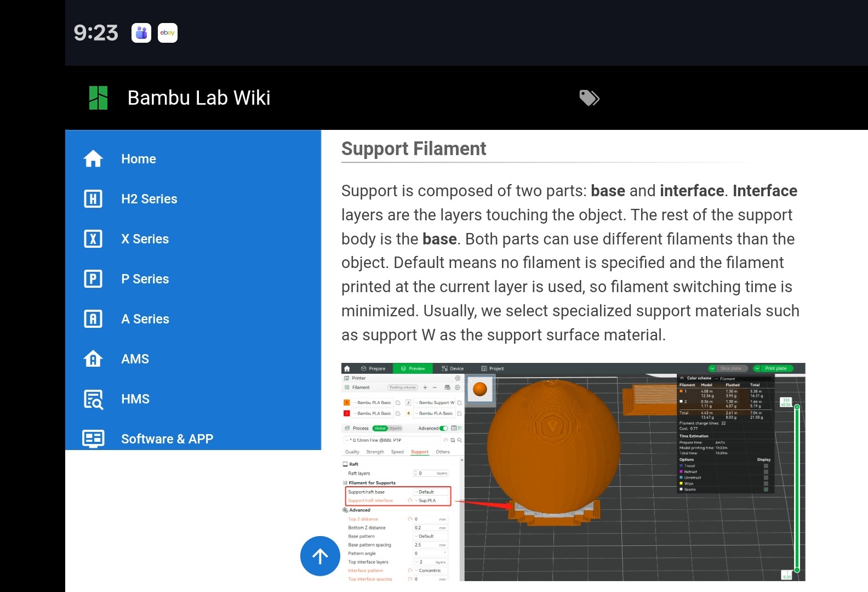Screen dimensions: 868x592
Task: Click the AMS house icon in sidebar
Action: pos(93,359)
